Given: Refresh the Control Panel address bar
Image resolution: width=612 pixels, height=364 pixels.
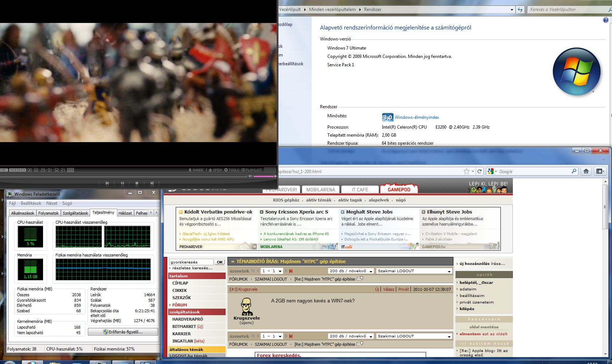Looking at the screenshot, I should click(x=520, y=9).
